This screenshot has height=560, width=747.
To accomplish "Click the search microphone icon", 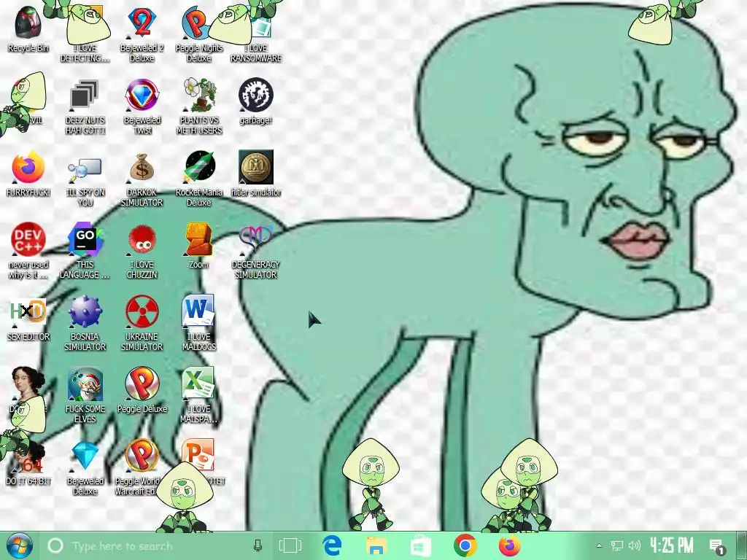I will [258, 545].
